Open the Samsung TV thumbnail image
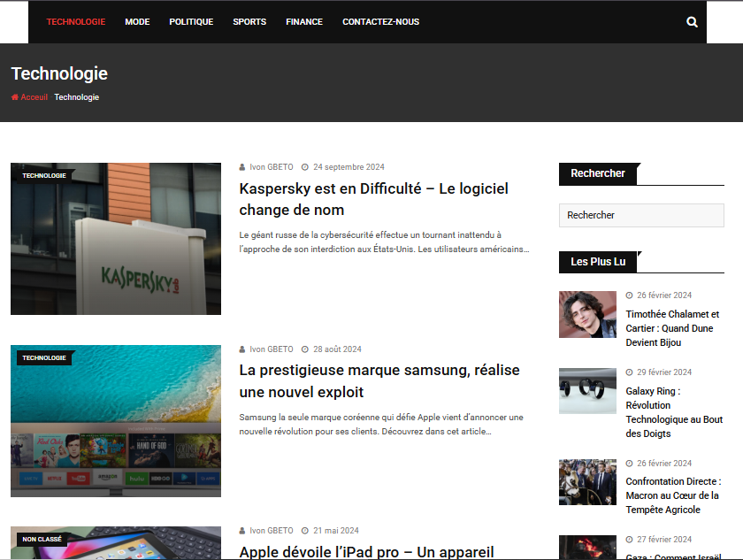The image size is (743, 560). [116, 421]
